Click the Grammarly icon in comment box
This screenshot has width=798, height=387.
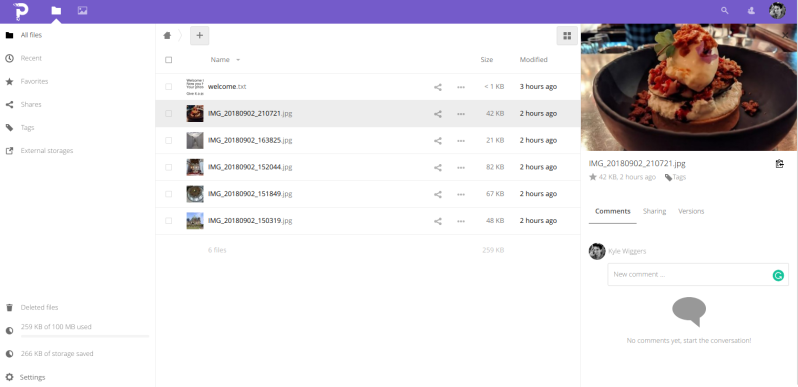778,275
